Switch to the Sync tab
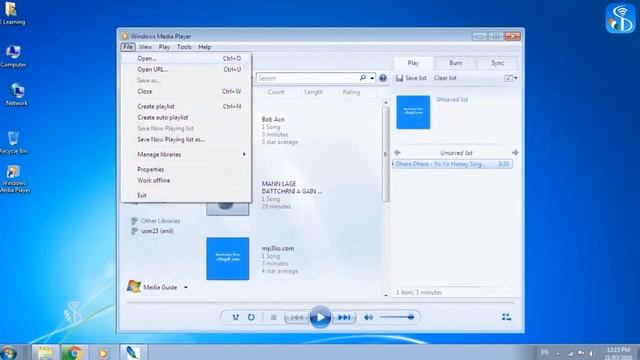Image resolution: width=640 pixels, height=360 pixels. pos(497,63)
